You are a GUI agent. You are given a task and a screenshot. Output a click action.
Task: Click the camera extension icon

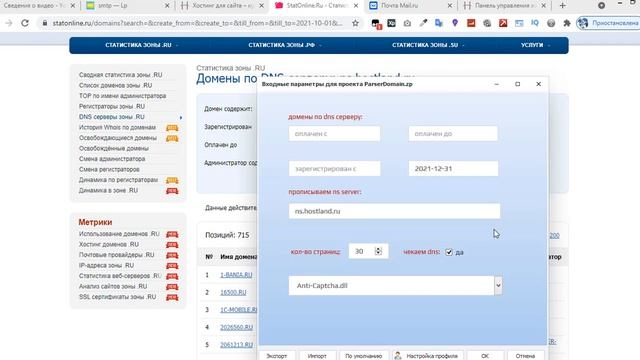click(407, 23)
